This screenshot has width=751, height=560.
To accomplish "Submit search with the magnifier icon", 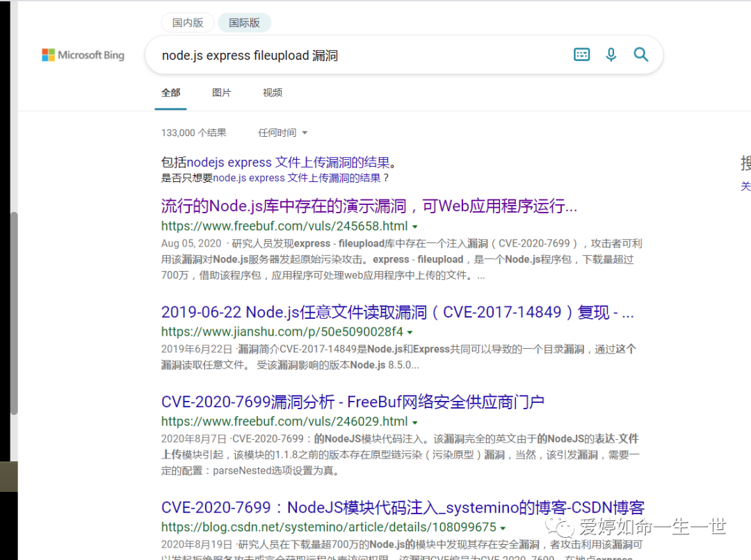I will (641, 55).
